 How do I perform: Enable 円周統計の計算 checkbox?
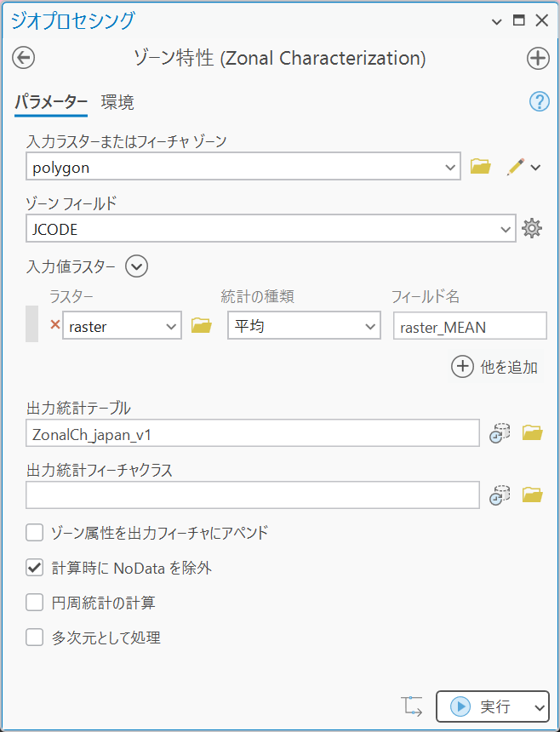coord(35,603)
